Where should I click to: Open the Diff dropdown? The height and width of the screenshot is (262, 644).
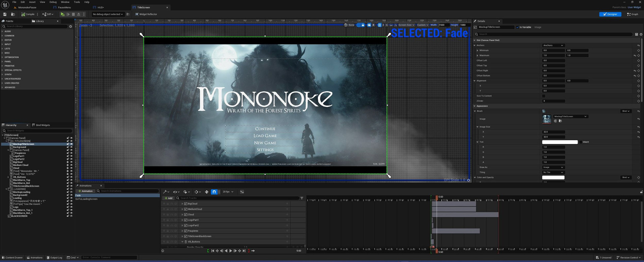[x=48, y=14]
